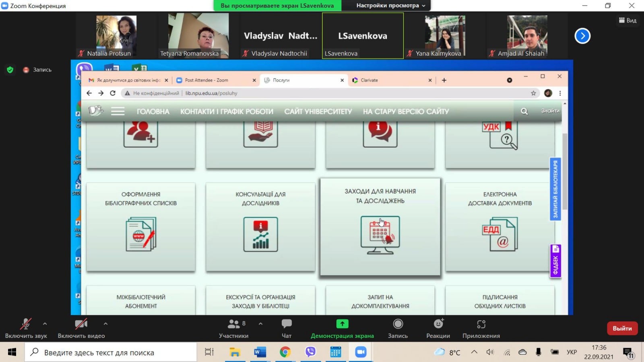Open the Zoom Chat panel

pos(287,324)
